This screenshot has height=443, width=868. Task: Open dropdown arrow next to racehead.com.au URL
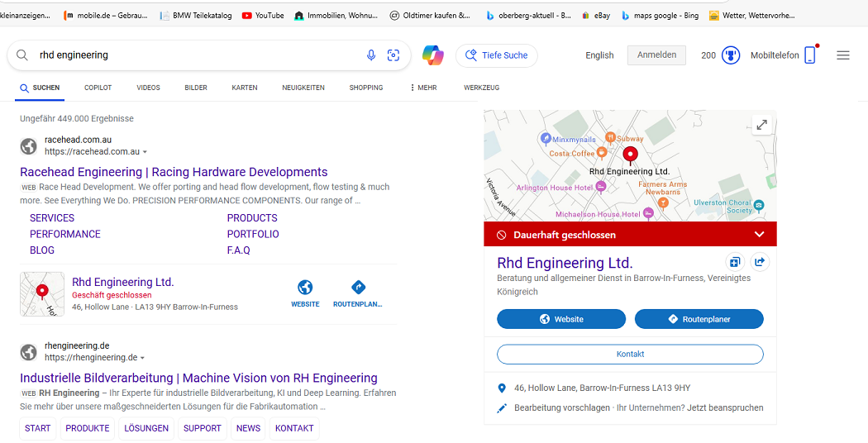pos(145,152)
